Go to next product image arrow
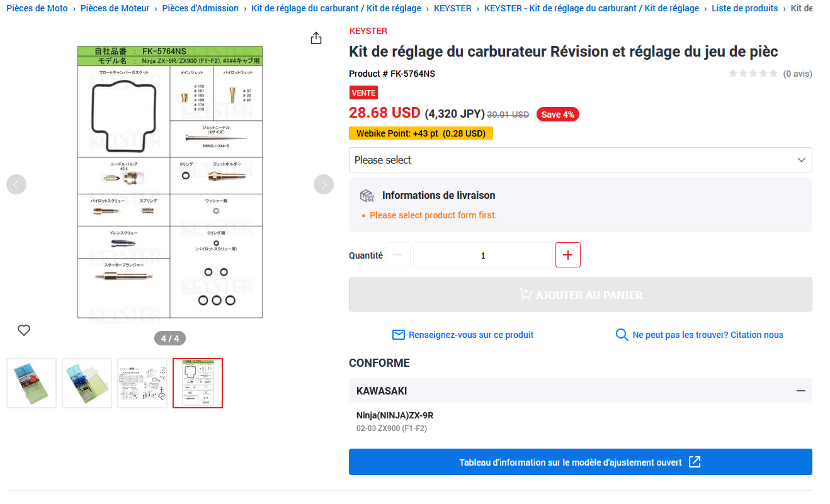The height and width of the screenshot is (504, 830). (x=324, y=184)
